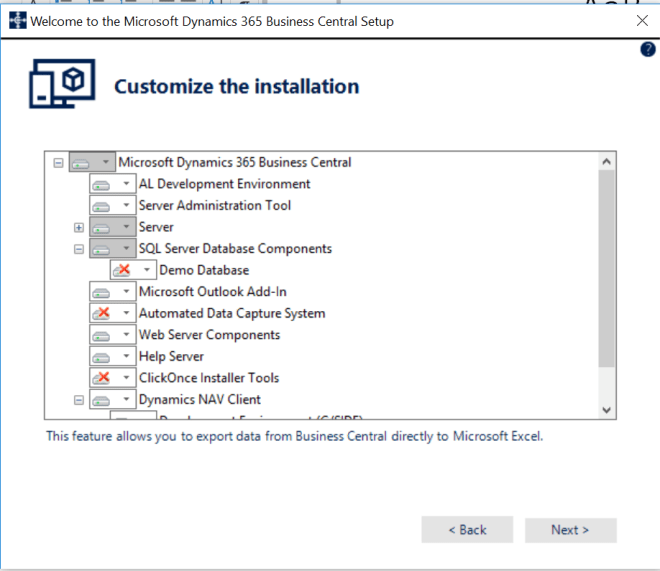Select the Microsoft Dynamics 365 Business Central label
Screen dimensions: 660x571
tap(235, 162)
